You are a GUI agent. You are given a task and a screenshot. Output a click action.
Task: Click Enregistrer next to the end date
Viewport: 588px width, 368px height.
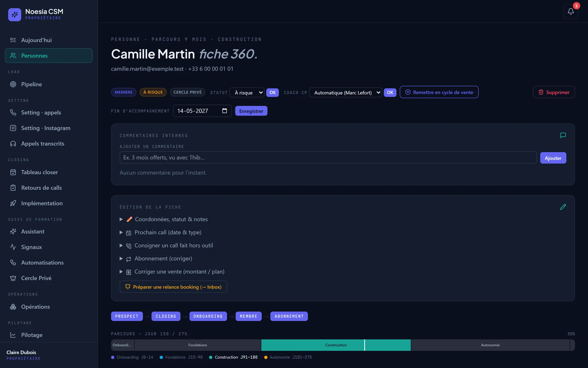[251, 111]
